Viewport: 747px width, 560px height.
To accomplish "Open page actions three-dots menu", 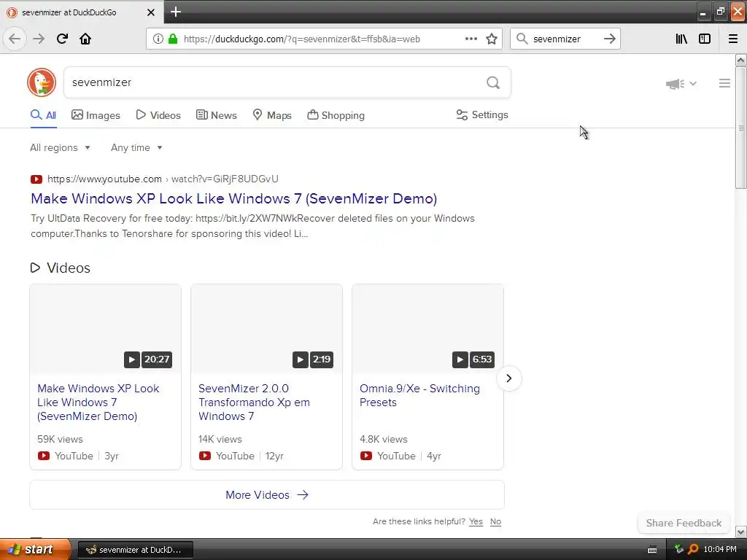I will click(471, 39).
